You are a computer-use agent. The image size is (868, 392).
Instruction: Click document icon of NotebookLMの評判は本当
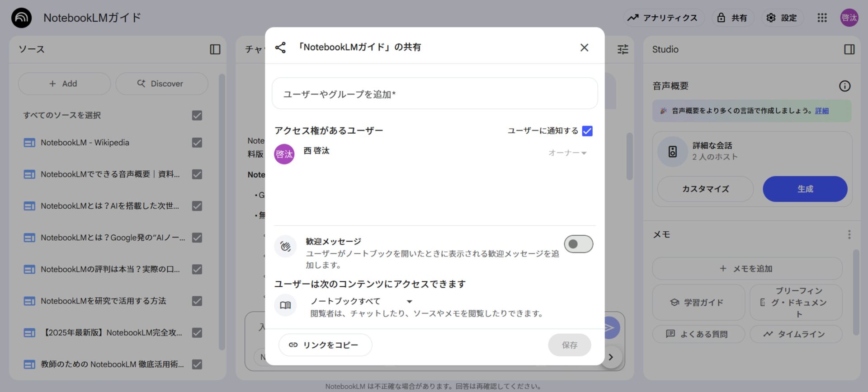point(29,269)
